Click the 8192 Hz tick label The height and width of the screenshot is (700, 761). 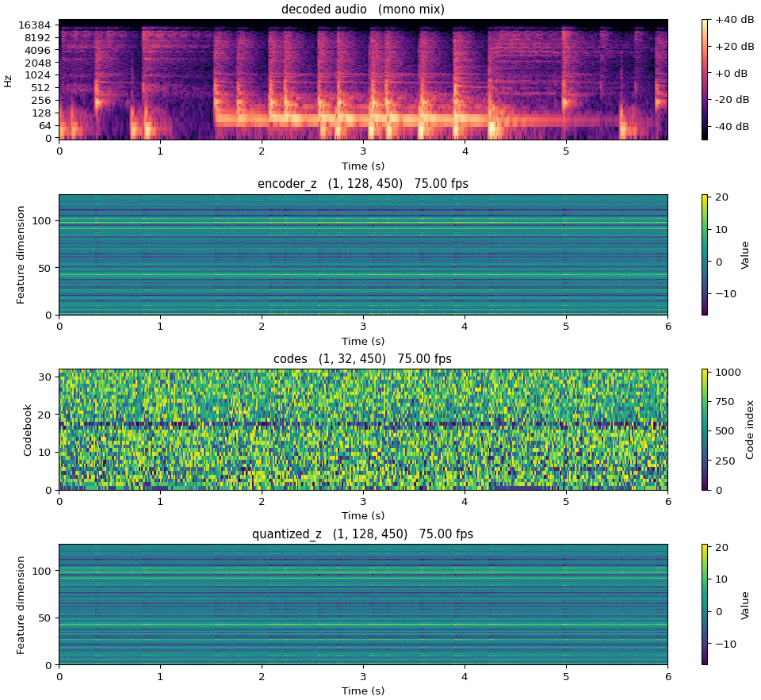click(x=37, y=38)
